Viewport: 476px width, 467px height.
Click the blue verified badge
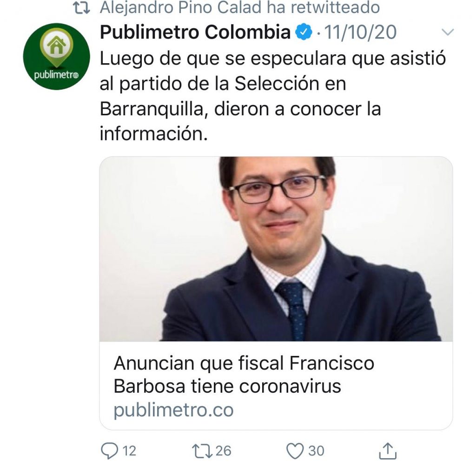[304, 32]
